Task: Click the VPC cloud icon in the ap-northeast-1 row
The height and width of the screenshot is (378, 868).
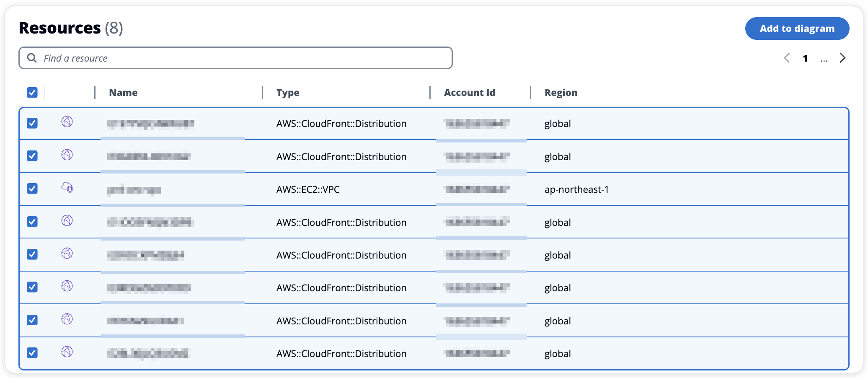Action: (x=67, y=187)
